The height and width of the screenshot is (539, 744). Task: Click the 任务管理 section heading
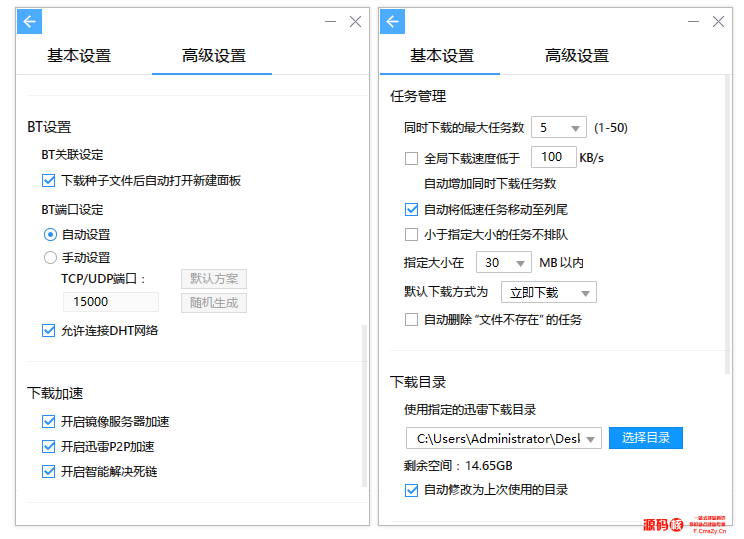(418, 96)
